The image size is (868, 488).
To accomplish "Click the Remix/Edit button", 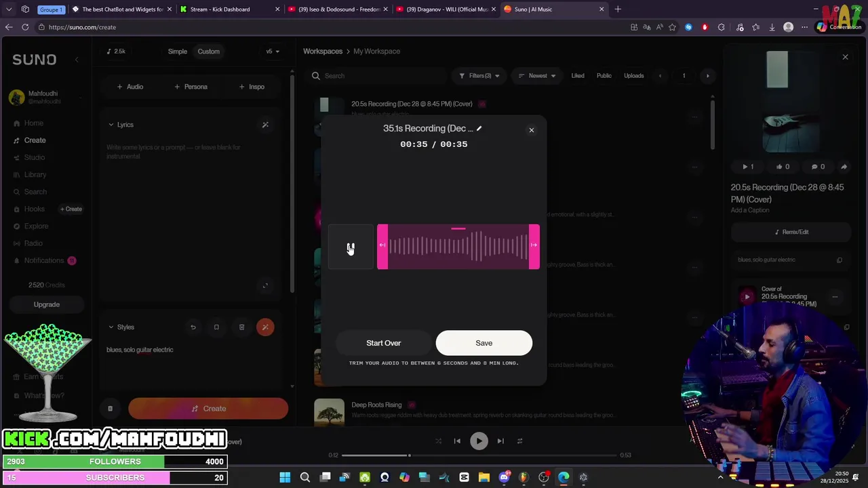I will (791, 232).
